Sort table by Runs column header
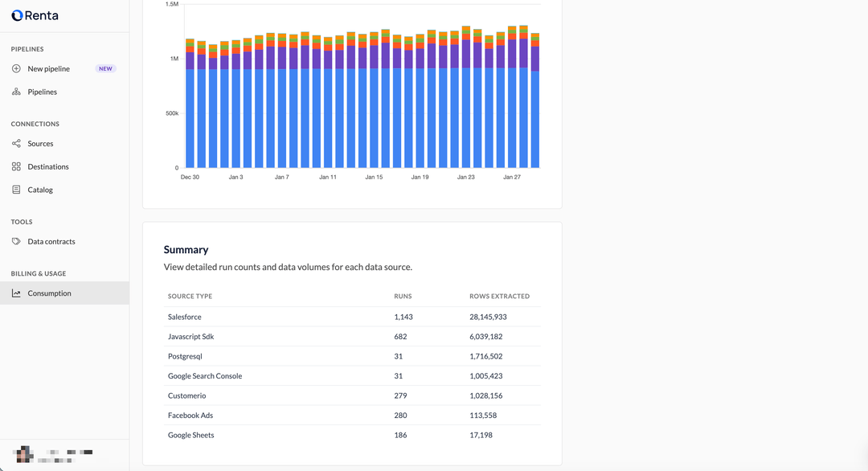Screen dimensions: 868x471 pos(403,297)
